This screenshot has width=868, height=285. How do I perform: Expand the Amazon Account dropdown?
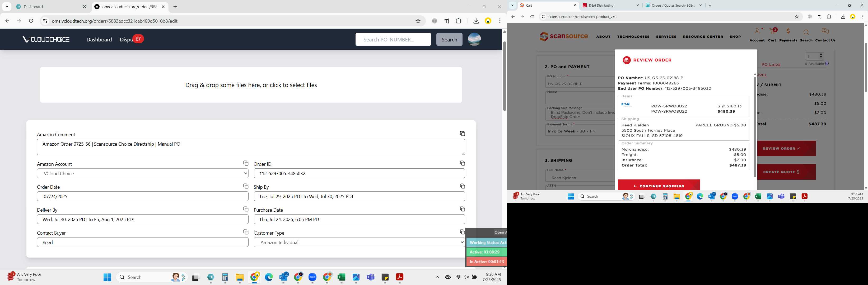[x=143, y=174]
